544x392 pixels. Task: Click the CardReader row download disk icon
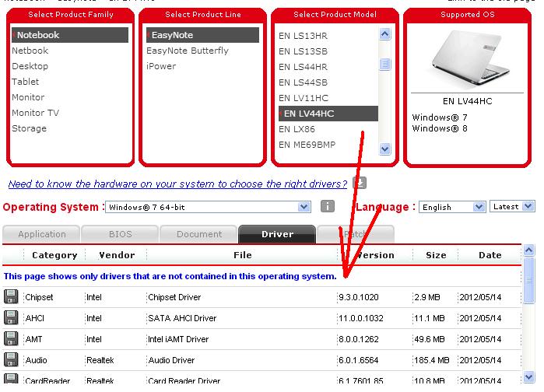11,379
